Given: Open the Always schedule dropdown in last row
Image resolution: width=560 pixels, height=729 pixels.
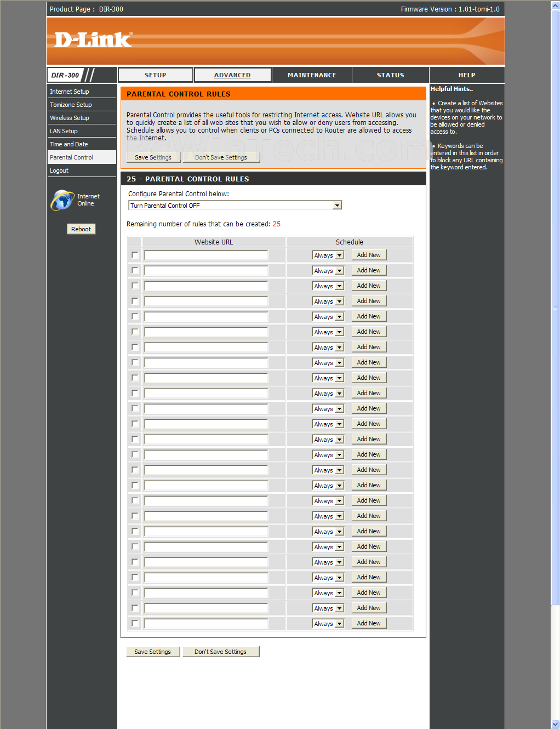Looking at the screenshot, I should tap(328, 624).
